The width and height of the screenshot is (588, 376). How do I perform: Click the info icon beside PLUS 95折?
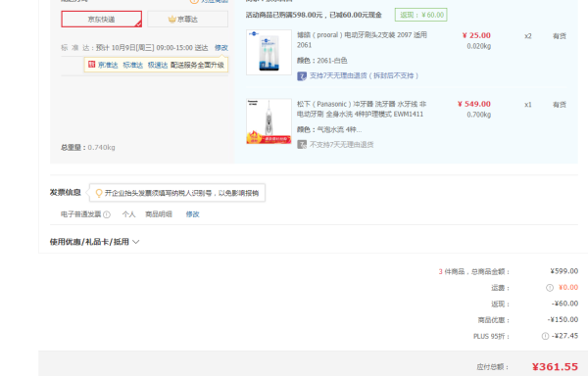pyautogui.click(x=545, y=336)
